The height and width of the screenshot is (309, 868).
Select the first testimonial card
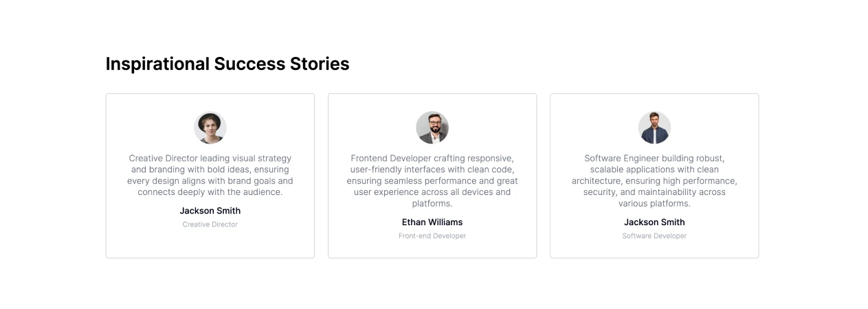(x=210, y=176)
